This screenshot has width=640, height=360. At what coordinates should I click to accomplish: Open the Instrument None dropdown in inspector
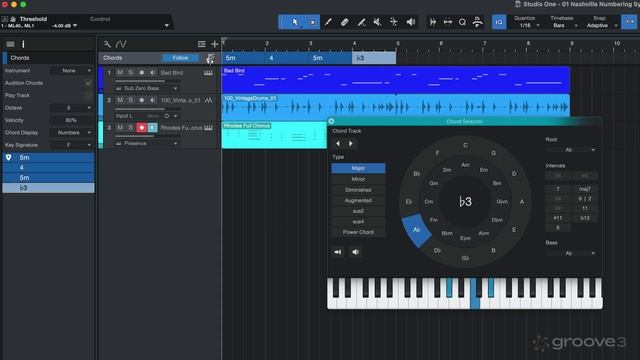(71, 71)
